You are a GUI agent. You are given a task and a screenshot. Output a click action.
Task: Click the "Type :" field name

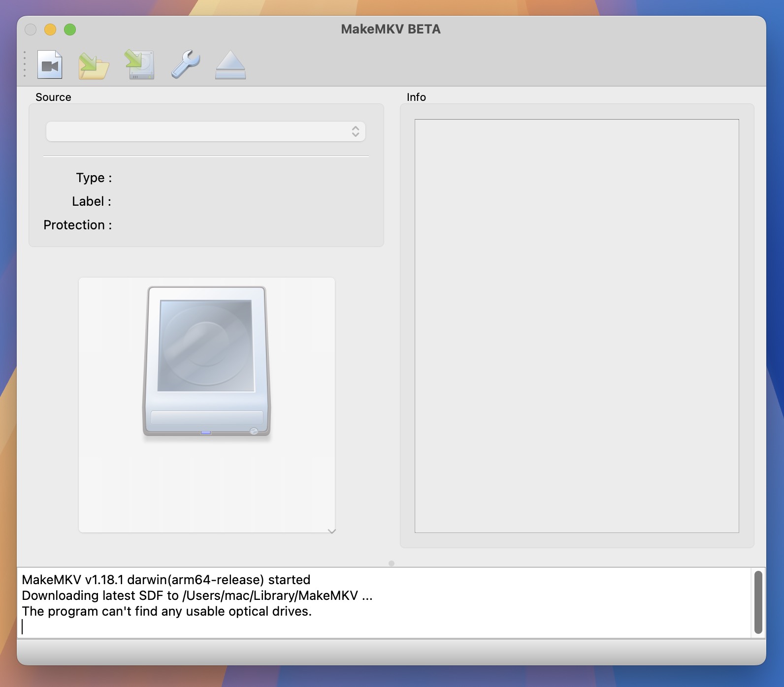(94, 178)
